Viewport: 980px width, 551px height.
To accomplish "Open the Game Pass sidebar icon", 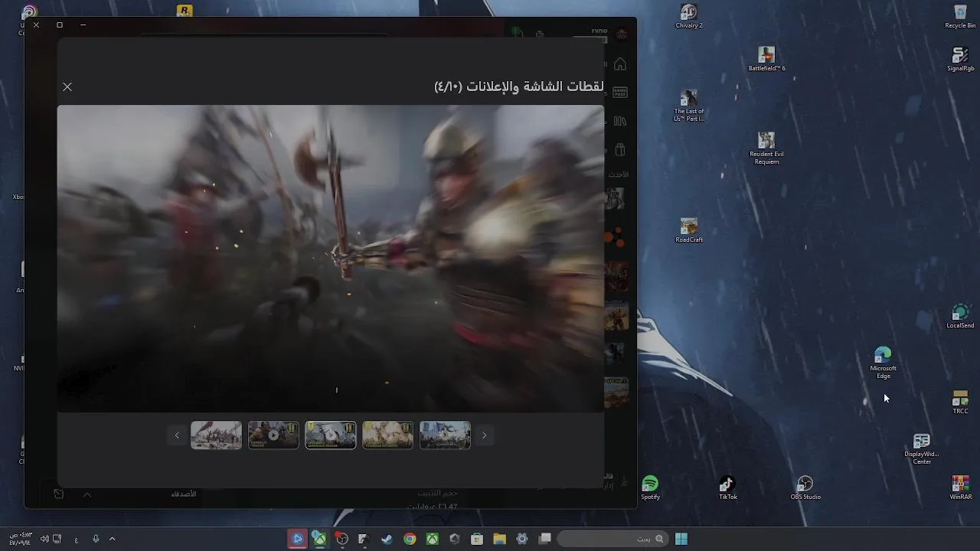I will 620,93.
